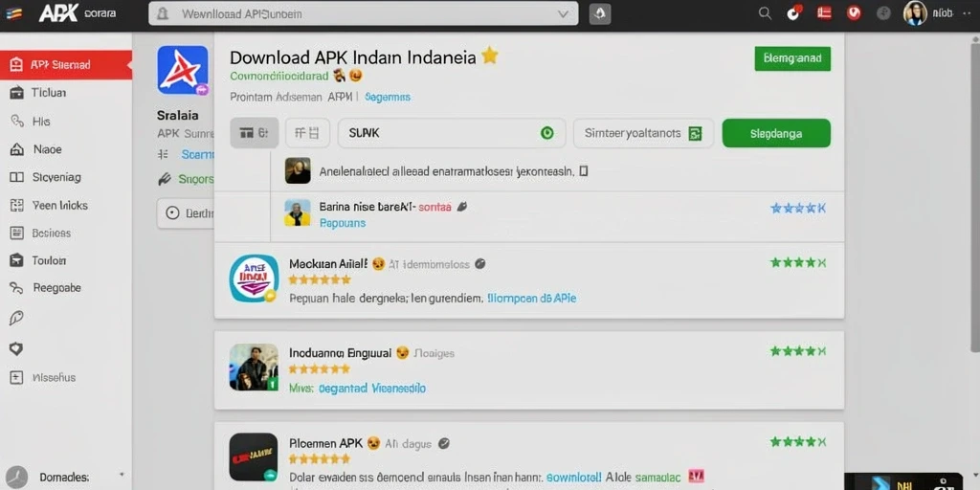
Task: Click the leaf icon in the sidebar
Action: pos(16,318)
